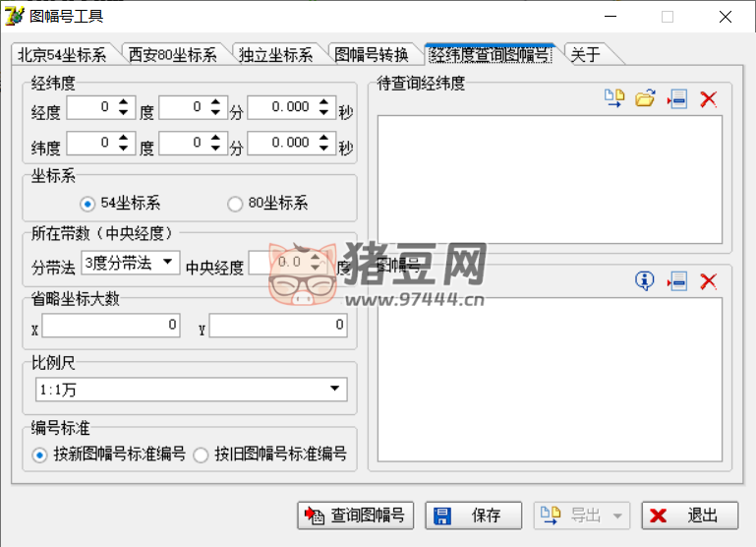
Task: Select the 54坐标系 radio button
Action: click(87, 204)
